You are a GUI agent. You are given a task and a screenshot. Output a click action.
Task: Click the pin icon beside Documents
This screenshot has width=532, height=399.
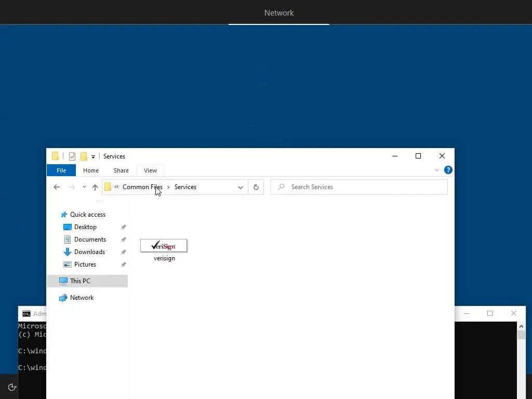click(124, 240)
